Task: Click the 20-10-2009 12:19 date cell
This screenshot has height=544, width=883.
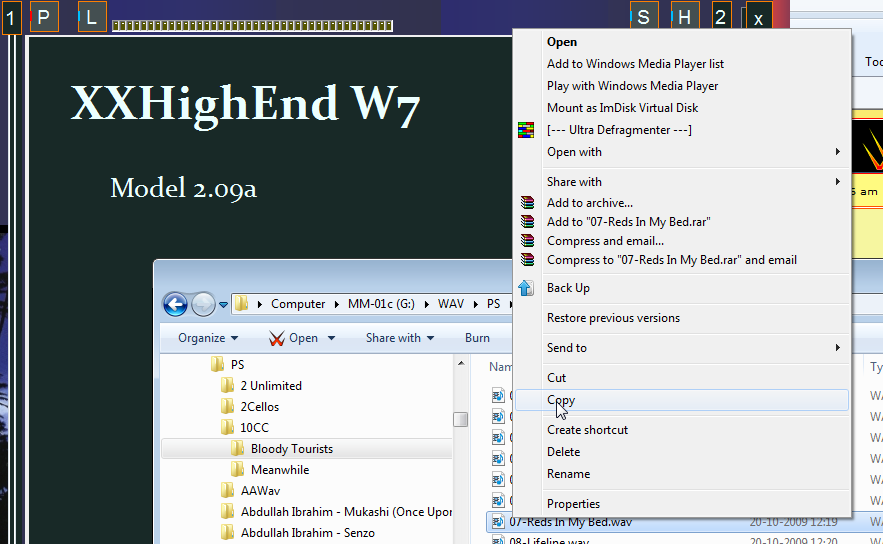Action: click(793, 522)
